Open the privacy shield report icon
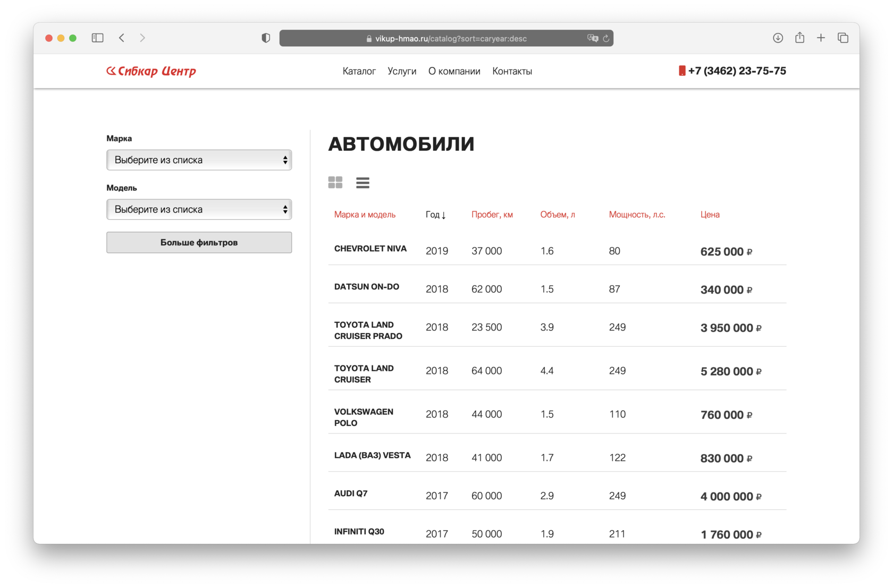The height and width of the screenshot is (588, 893). (x=266, y=38)
